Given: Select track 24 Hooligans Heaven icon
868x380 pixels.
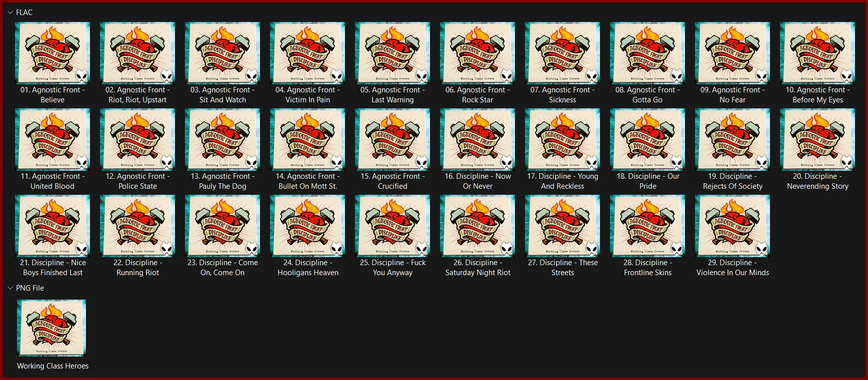Looking at the screenshot, I should pyautogui.click(x=307, y=226).
